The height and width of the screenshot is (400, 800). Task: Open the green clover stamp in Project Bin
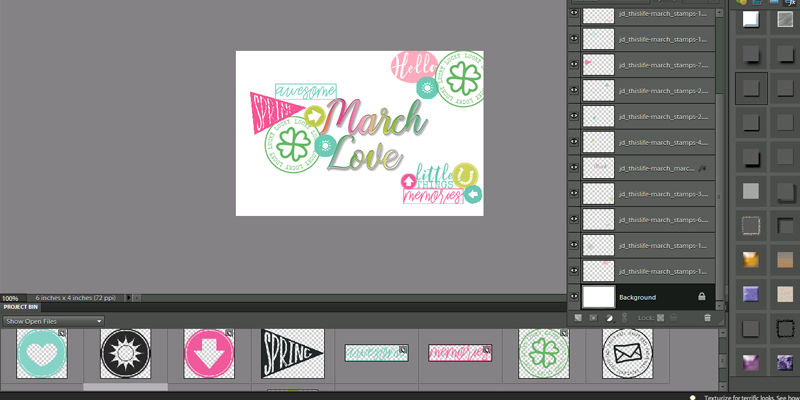coord(544,353)
